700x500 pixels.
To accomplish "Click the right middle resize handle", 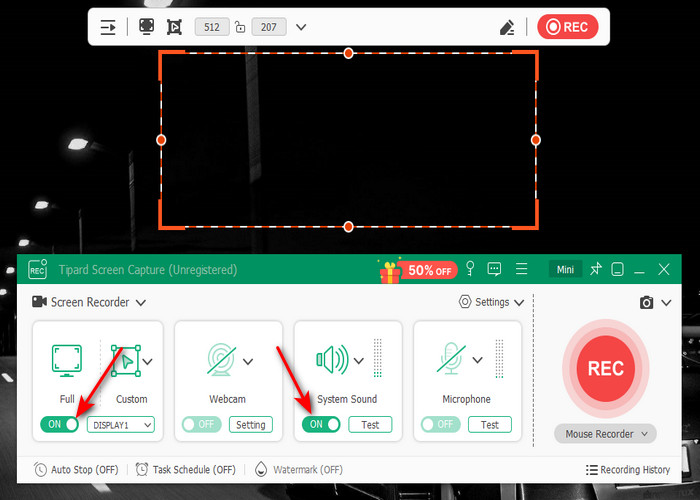I will coord(536,140).
